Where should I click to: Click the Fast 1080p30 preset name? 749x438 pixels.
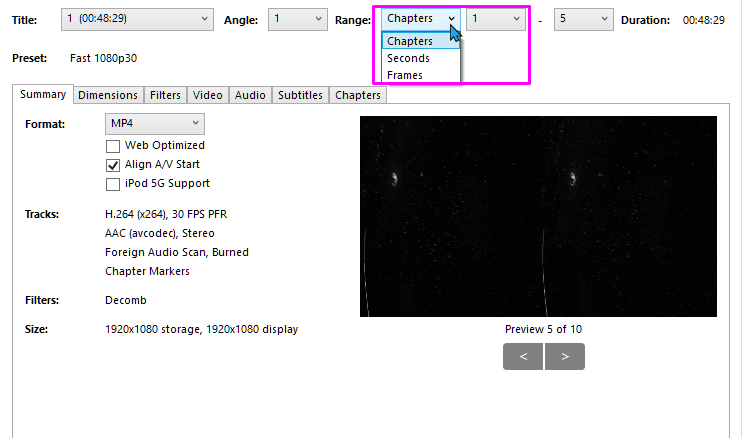pos(104,58)
